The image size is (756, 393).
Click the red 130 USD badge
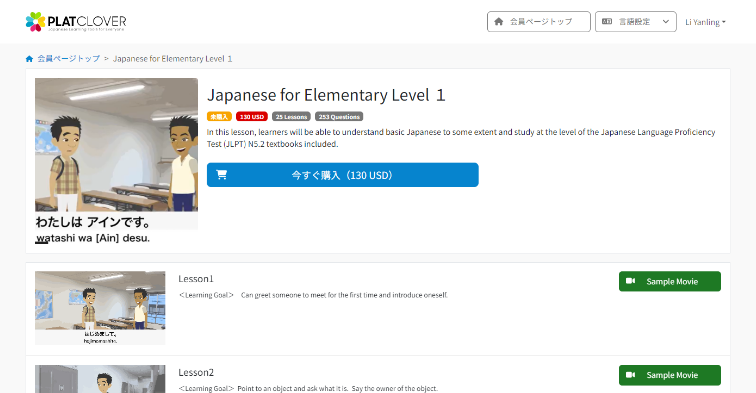pos(252,117)
